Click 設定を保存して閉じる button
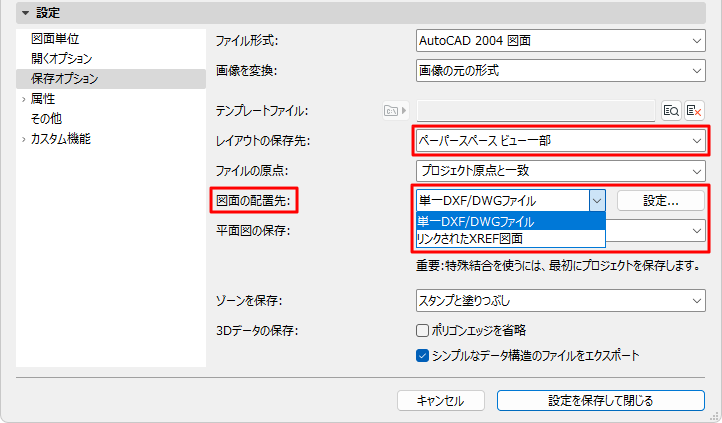 click(600, 401)
